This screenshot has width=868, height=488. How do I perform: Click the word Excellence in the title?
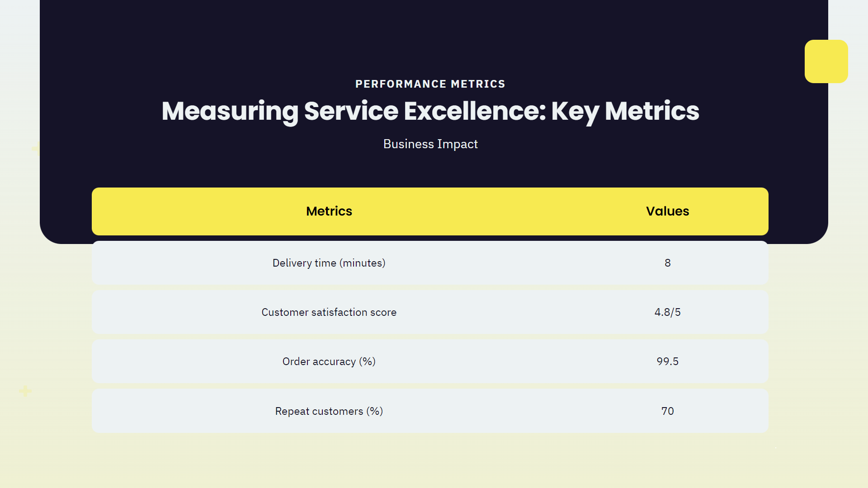click(x=474, y=111)
